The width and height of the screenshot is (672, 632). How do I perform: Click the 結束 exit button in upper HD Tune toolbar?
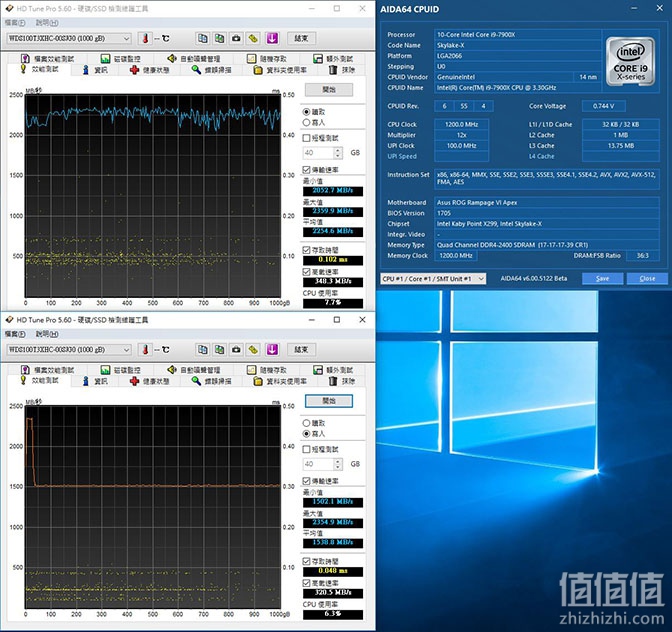pos(301,38)
